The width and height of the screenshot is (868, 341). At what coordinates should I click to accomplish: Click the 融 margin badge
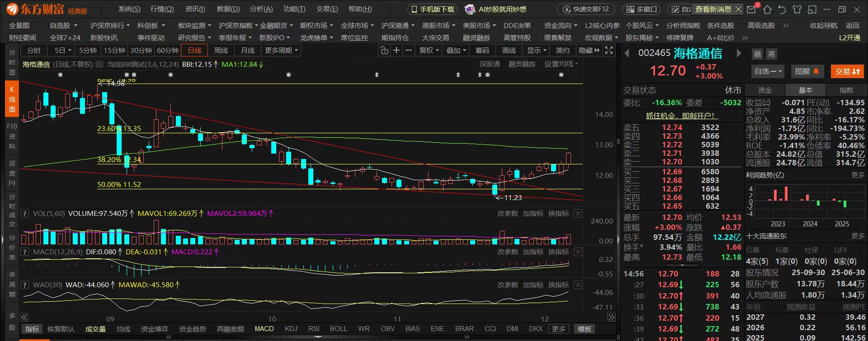(758, 54)
